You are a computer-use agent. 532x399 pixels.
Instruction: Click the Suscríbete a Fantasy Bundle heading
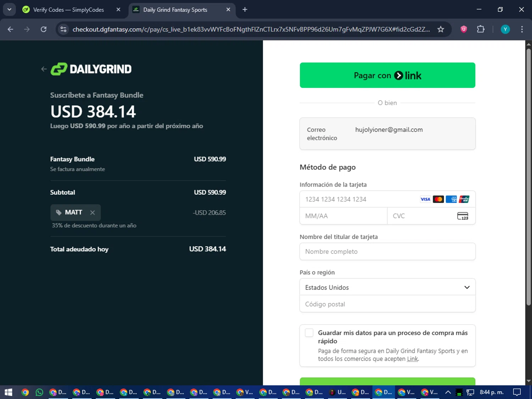coord(97,95)
